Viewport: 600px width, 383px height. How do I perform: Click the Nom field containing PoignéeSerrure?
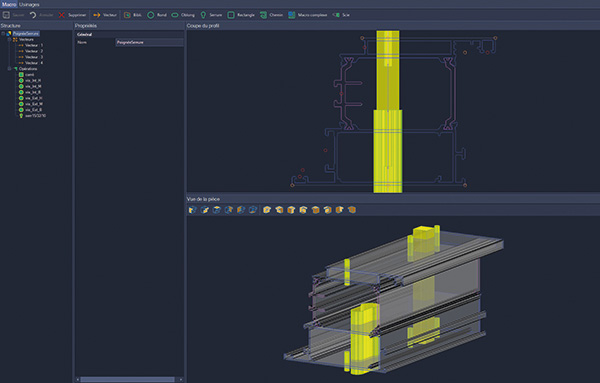pos(149,42)
